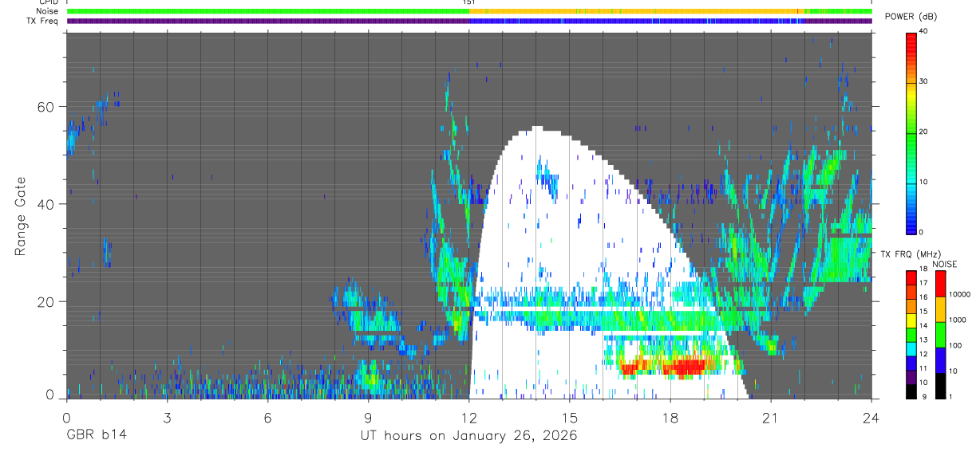Select the "GBR b14" radar beam label
Image resolution: width=980 pixels, height=452 pixels.
(96, 436)
